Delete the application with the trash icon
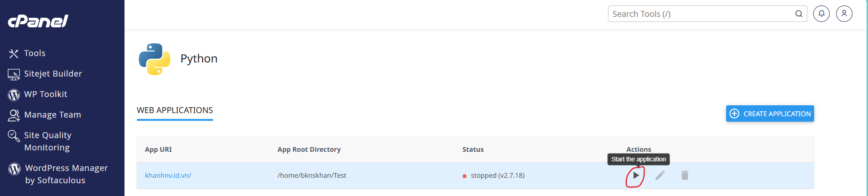This screenshot has height=196, width=868. (685, 175)
